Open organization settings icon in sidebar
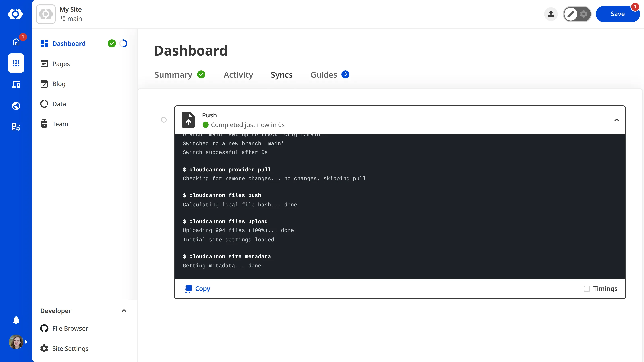This screenshot has height=362, width=644. (16, 127)
